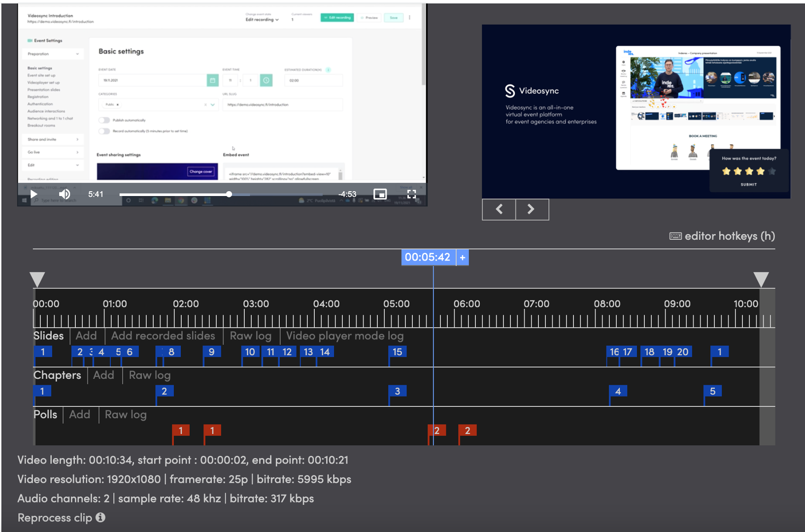Enable picture-in-picture mode on the video player
The width and height of the screenshot is (805, 532).
pos(380,194)
